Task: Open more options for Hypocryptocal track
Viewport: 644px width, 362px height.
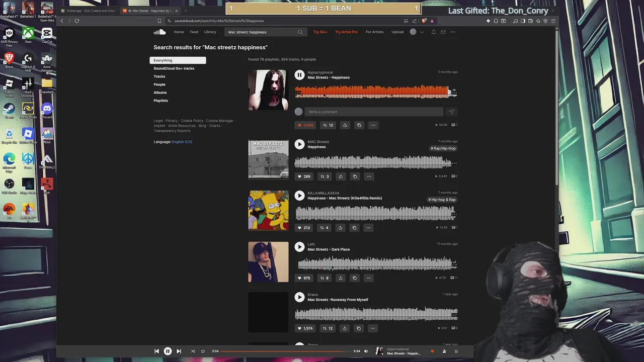Action: click(373, 125)
